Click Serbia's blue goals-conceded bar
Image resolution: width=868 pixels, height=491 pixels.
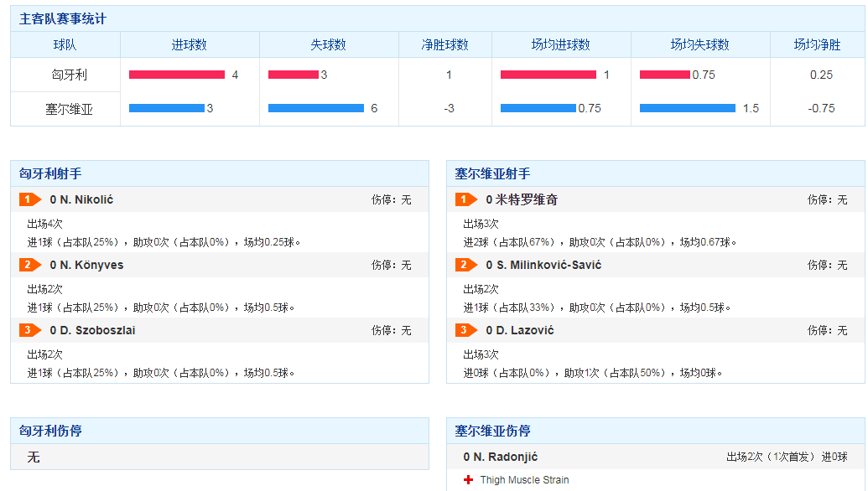pyautogui.click(x=315, y=108)
